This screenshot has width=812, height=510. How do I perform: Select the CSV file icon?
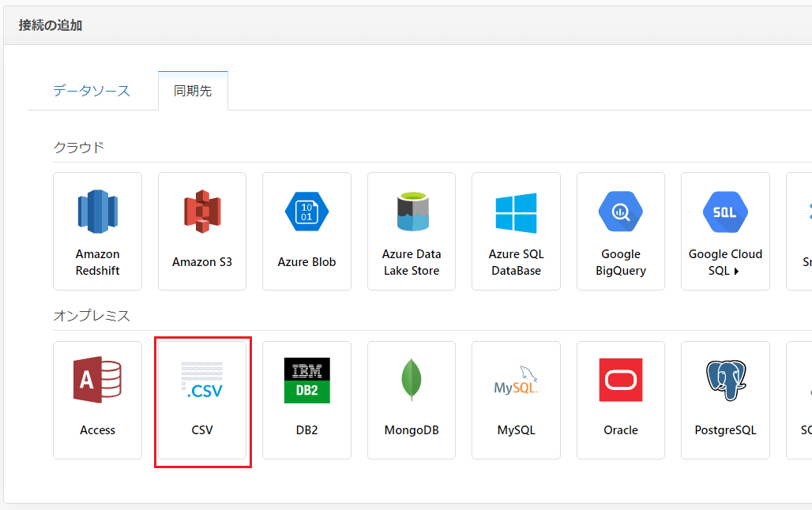click(x=202, y=381)
